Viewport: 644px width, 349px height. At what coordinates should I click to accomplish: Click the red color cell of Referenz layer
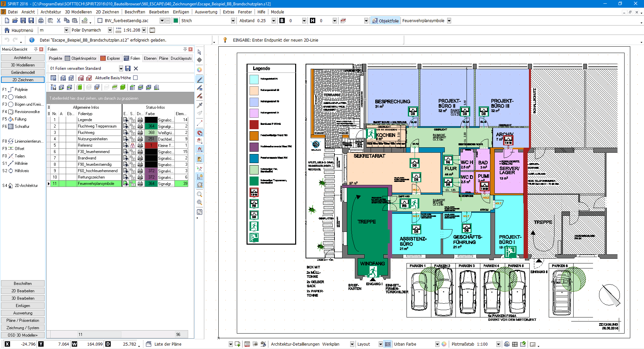pos(151,145)
